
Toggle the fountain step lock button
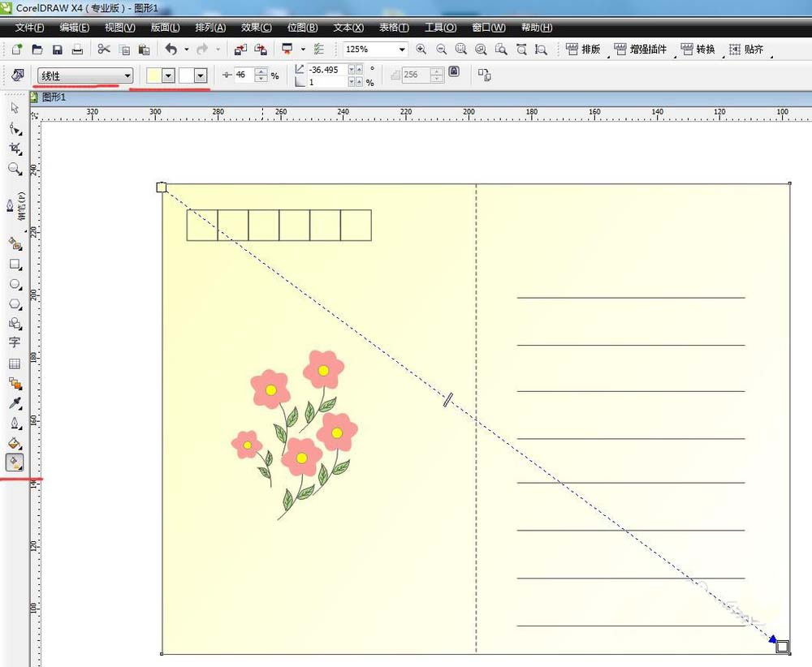pyautogui.click(x=454, y=71)
